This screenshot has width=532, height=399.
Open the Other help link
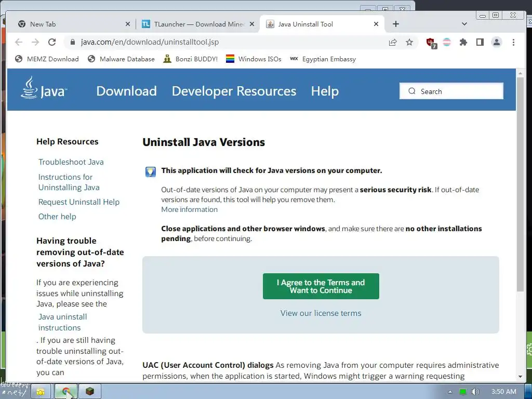coord(57,217)
